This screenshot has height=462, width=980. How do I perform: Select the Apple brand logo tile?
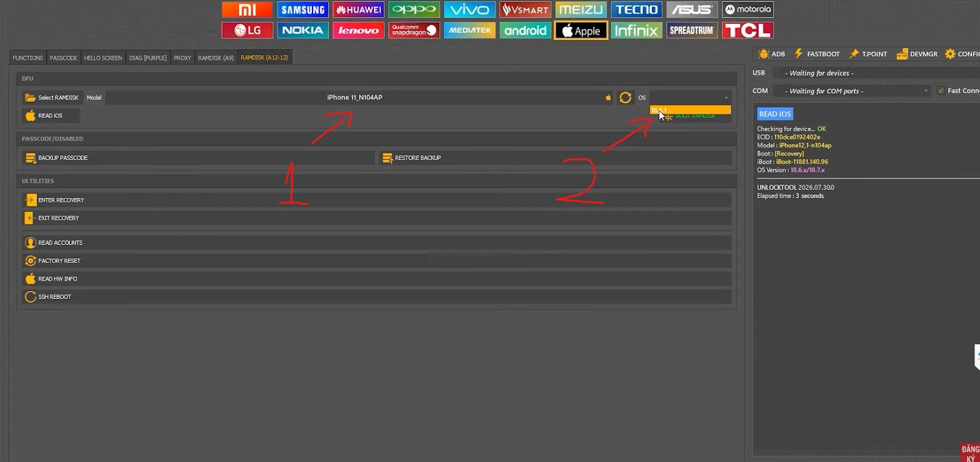click(581, 30)
